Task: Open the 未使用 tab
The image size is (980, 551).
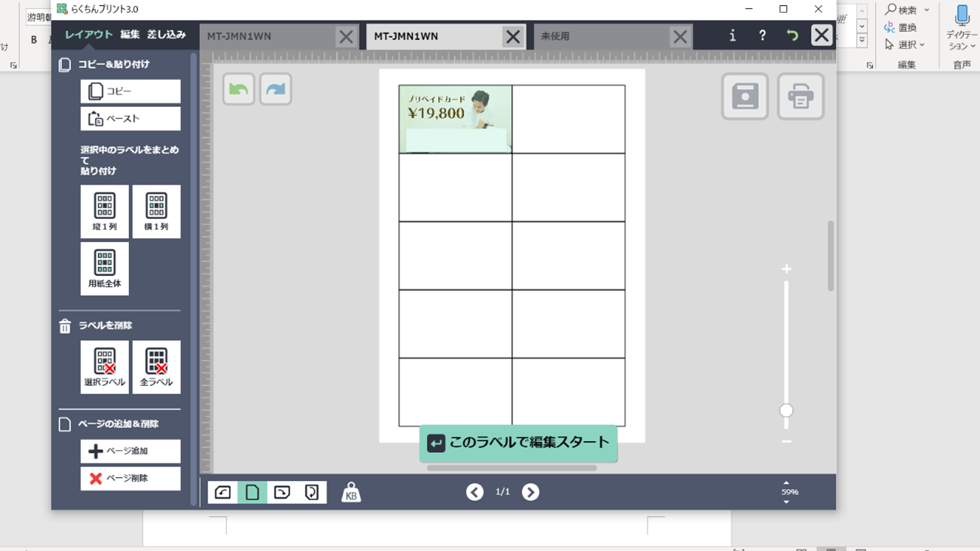Action: (601, 36)
